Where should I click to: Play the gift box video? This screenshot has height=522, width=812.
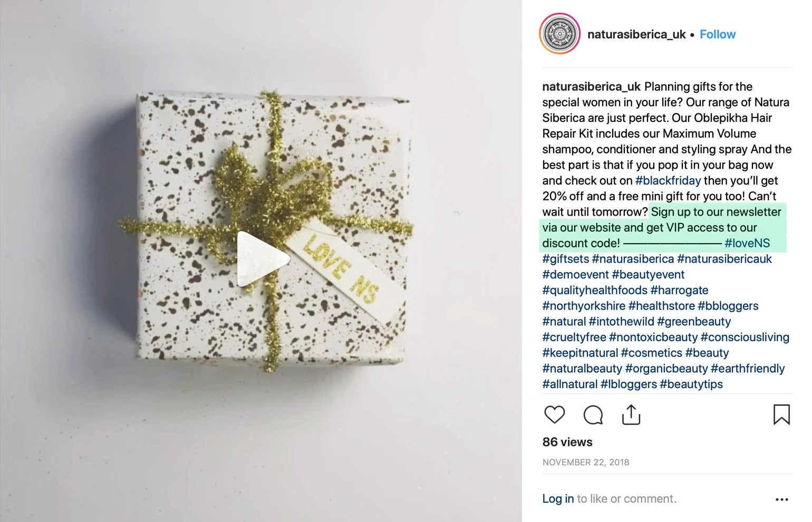262,259
